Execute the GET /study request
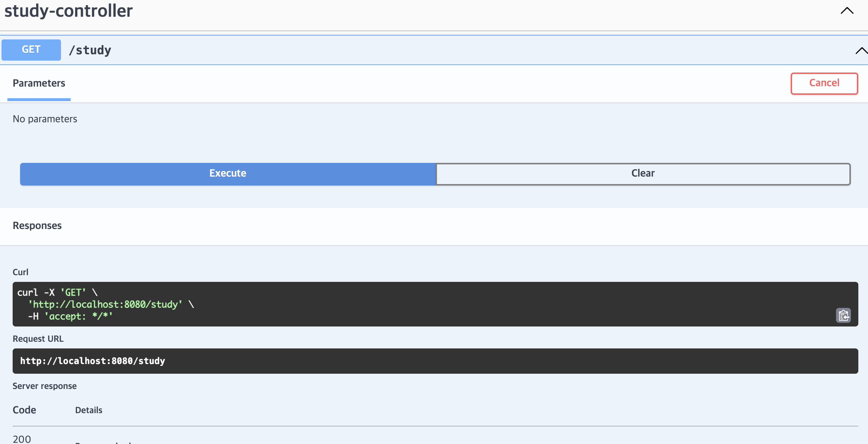 coord(228,174)
